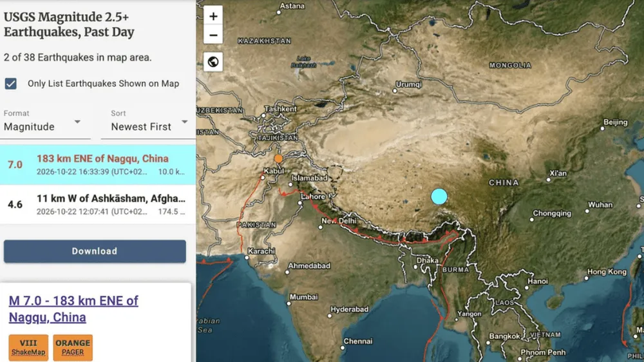
Task: Click the Ahmedabad city label
Action: (x=309, y=266)
